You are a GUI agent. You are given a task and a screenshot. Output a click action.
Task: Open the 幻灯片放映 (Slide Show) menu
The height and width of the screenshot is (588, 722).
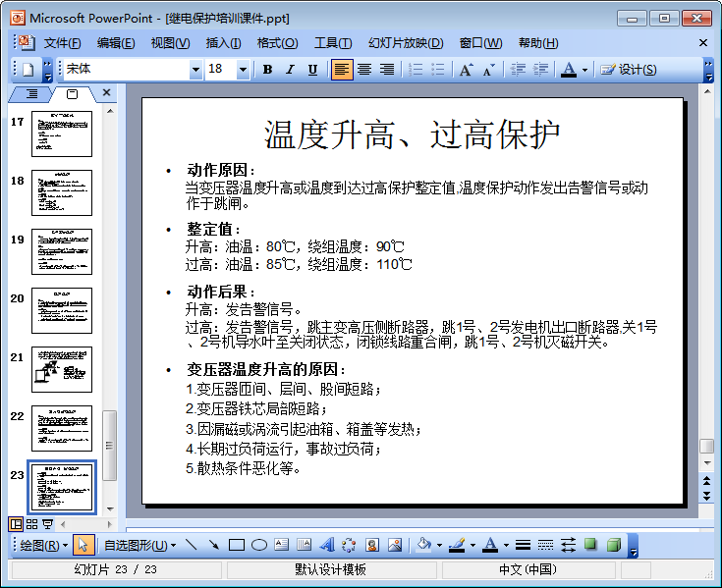click(x=406, y=43)
